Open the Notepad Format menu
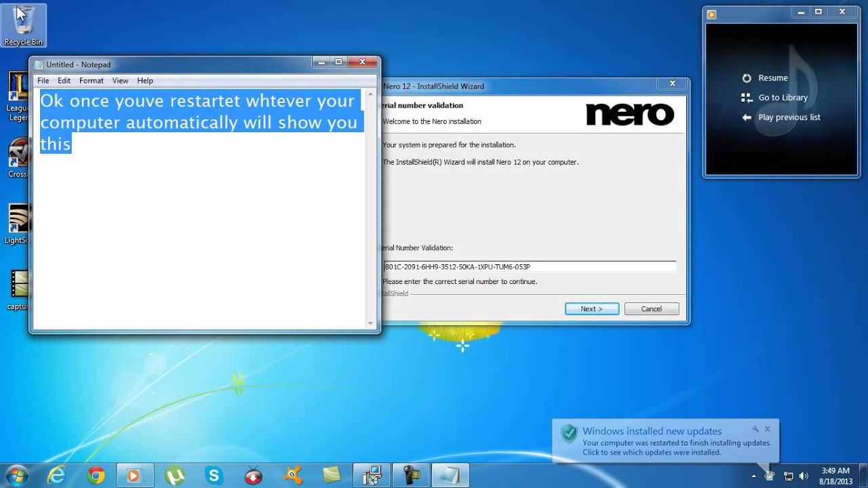This screenshot has height=488, width=868. (x=92, y=80)
